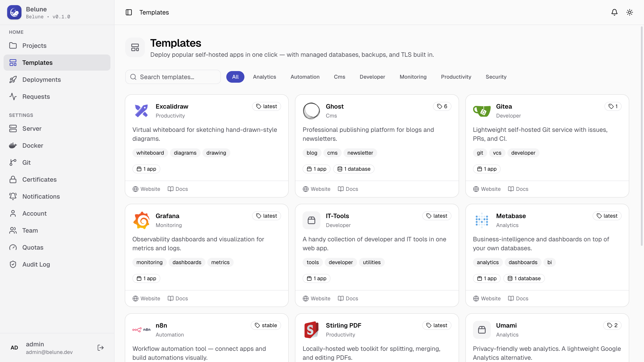Open Projects in the sidebar
644x362 pixels.
57,45
